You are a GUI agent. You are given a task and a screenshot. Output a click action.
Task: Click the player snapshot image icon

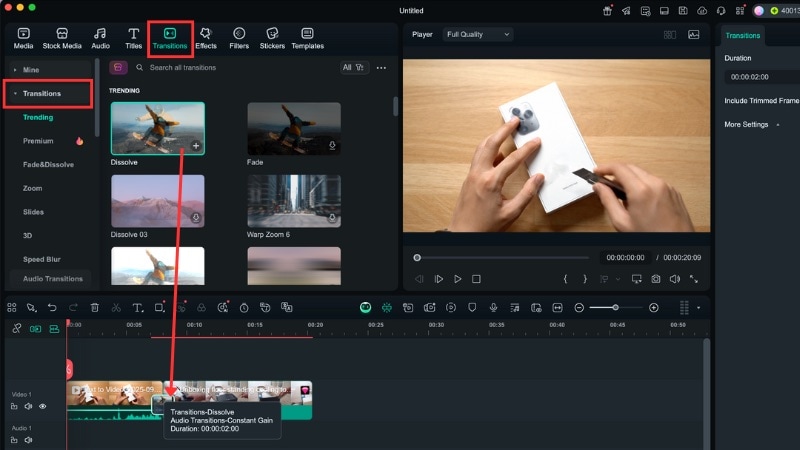click(693, 35)
